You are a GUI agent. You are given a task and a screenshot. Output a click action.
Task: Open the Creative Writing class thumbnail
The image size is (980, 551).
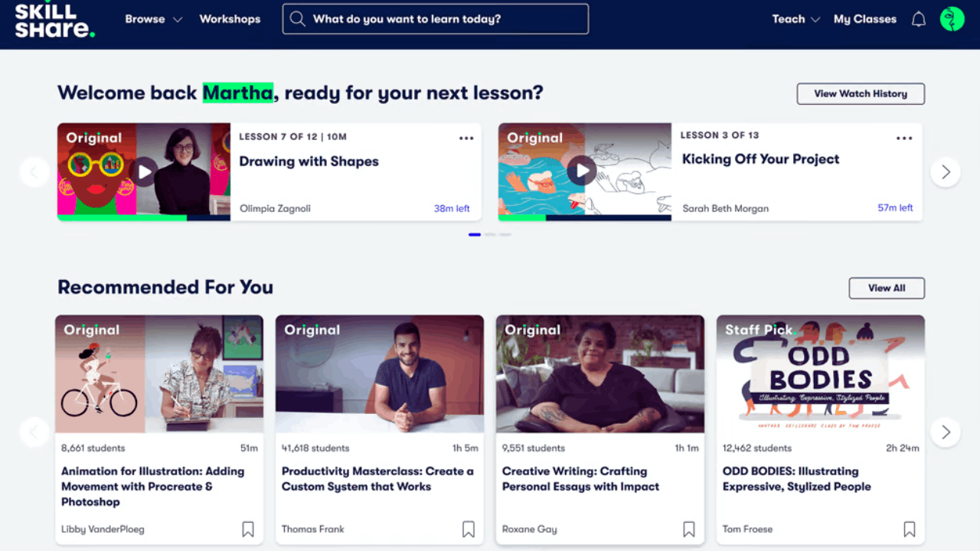pyautogui.click(x=600, y=374)
